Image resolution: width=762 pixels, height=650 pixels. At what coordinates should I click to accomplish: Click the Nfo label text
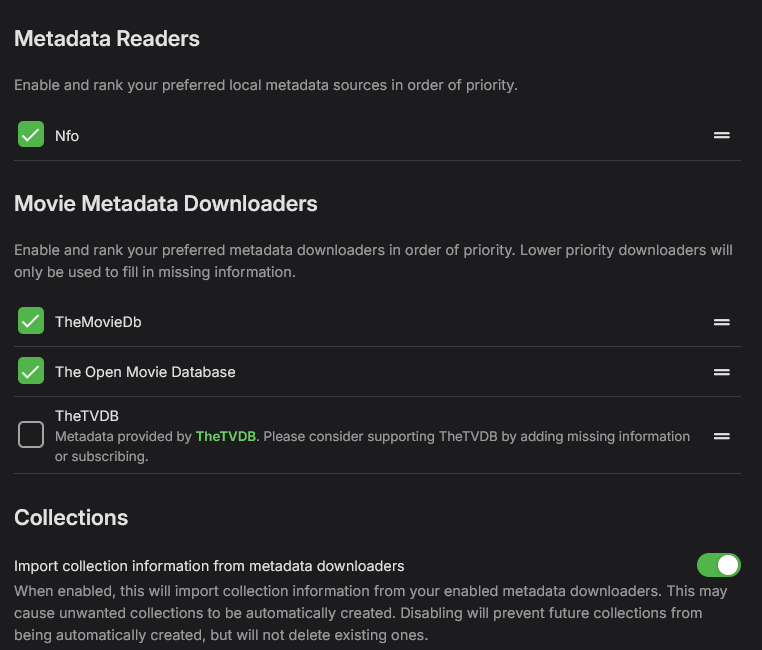coord(67,136)
